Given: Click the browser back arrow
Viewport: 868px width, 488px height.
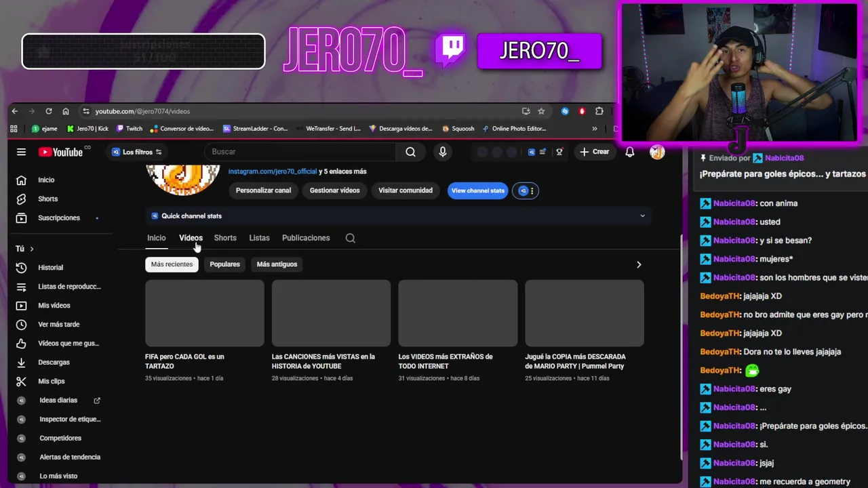Looking at the screenshot, I should pos(15,111).
